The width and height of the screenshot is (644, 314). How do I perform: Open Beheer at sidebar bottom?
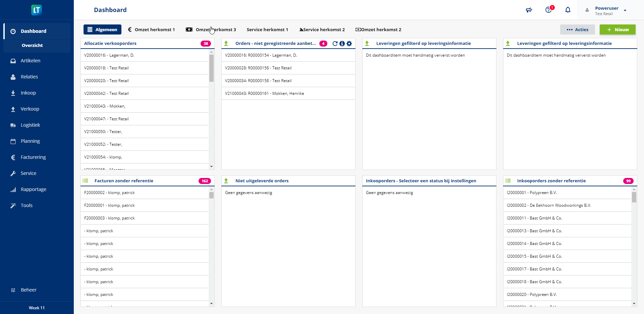coord(29,290)
